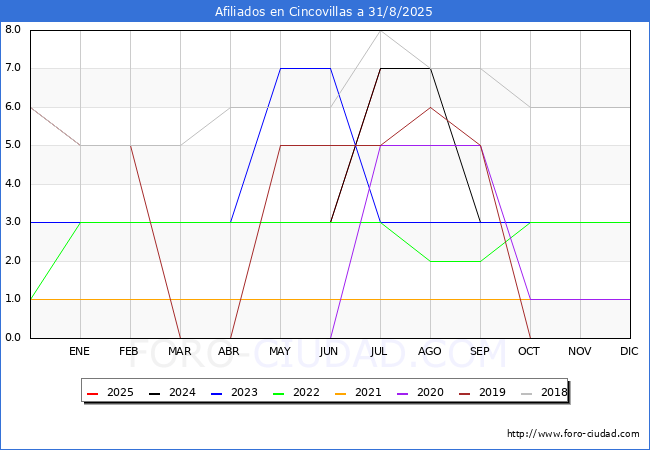Click the 2.0 y-axis value
The image size is (650, 450).
pyautogui.click(x=13, y=261)
